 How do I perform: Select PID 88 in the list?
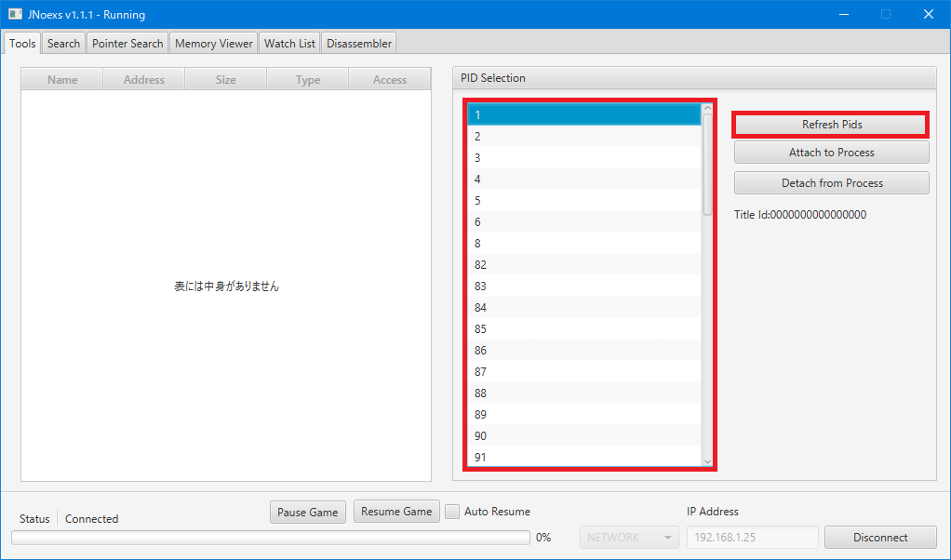coord(584,393)
